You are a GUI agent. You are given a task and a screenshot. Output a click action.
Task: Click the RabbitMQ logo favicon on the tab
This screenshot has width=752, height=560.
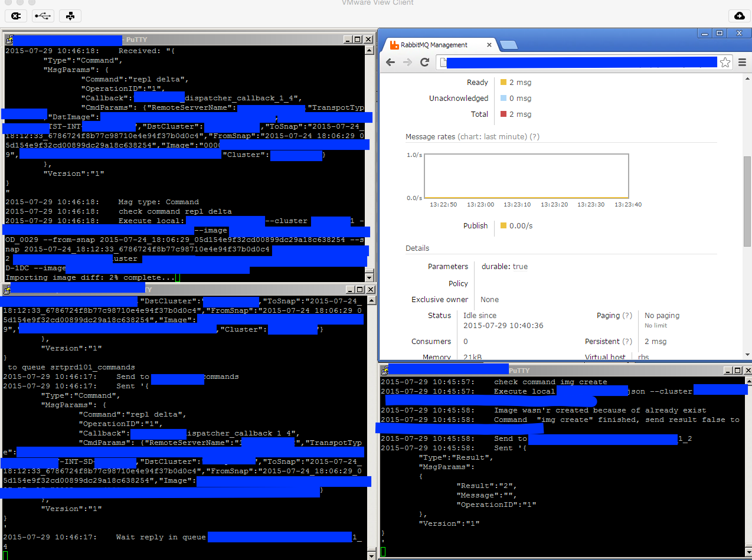click(394, 45)
